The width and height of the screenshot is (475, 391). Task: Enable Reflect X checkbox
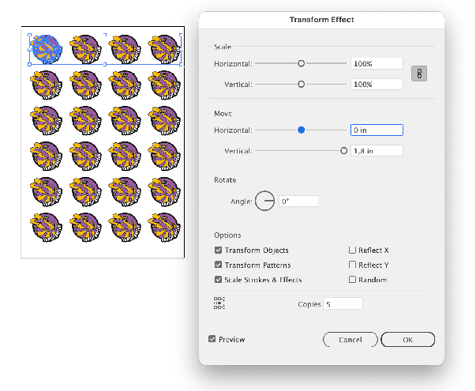(352, 250)
